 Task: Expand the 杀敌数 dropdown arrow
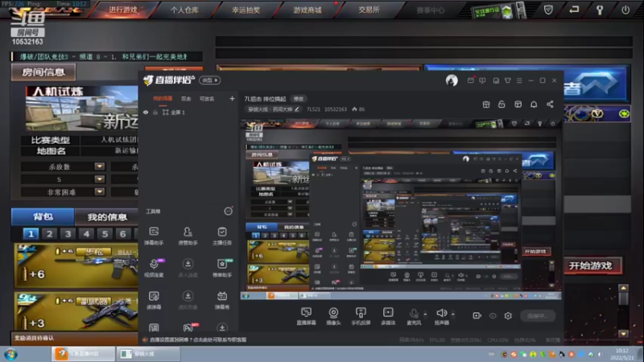click(99, 167)
